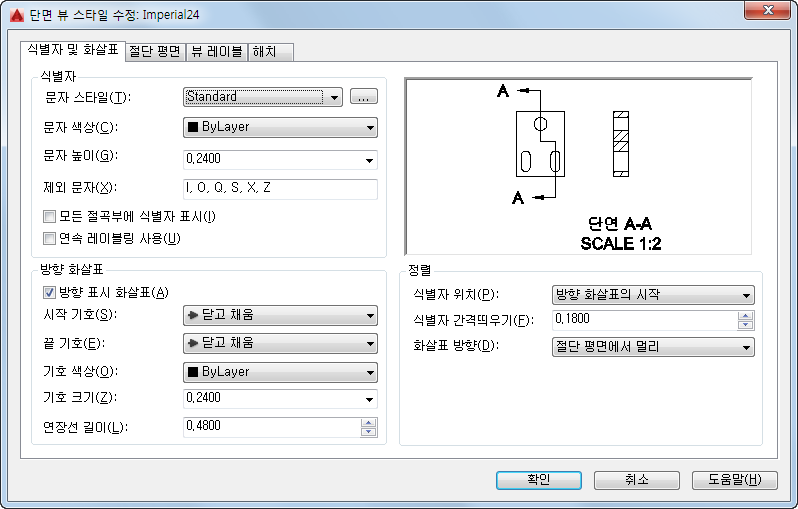The height and width of the screenshot is (509, 798).
Task: Click the AutoCAD logo icon in title bar
Action: click(x=12, y=12)
